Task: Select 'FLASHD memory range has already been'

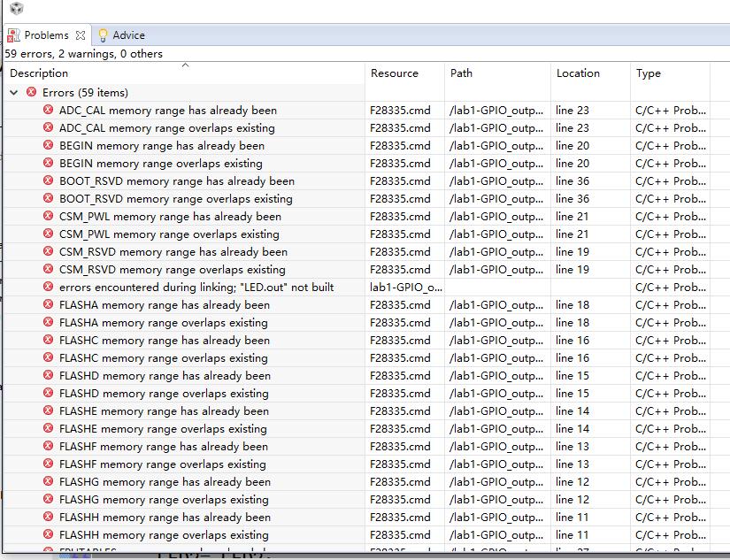Action: coord(165,376)
